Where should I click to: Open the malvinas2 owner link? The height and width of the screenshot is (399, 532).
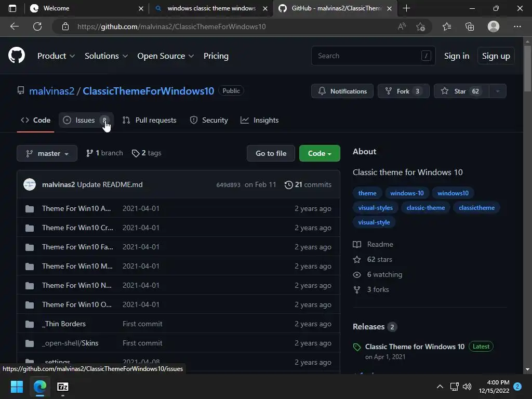51,91
